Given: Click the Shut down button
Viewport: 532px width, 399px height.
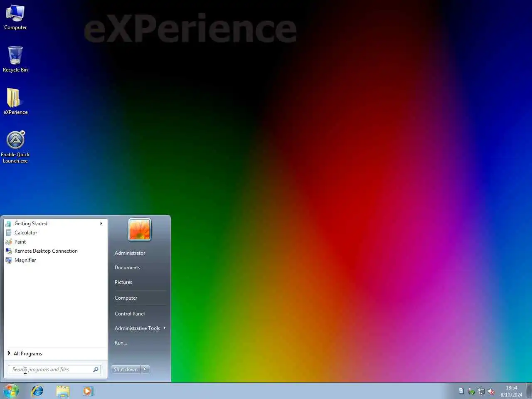Looking at the screenshot, I should (126, 369).
